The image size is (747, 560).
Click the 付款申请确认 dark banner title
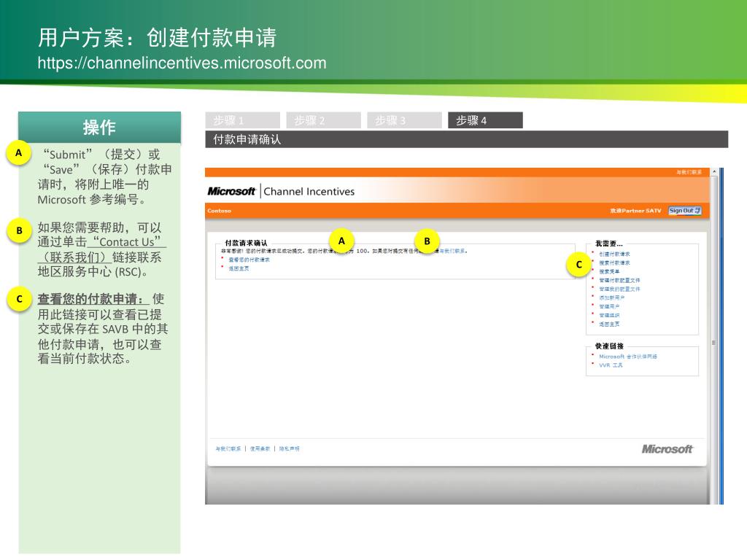click(x=247, y=139)
